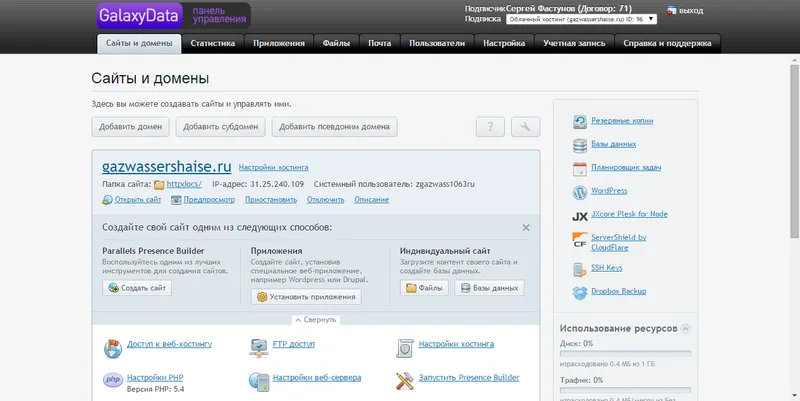800x401 pixels.
Task: Click the system user zgazwass1063ru text
Action: click(x=445, y=184)
